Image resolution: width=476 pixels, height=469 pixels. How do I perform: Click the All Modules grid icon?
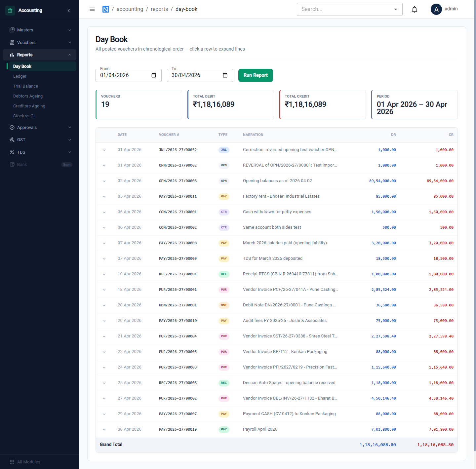12,462
